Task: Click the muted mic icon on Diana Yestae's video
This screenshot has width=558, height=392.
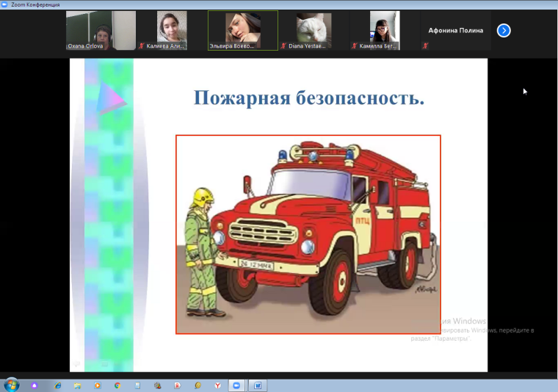Action: (x=284, y=46)
